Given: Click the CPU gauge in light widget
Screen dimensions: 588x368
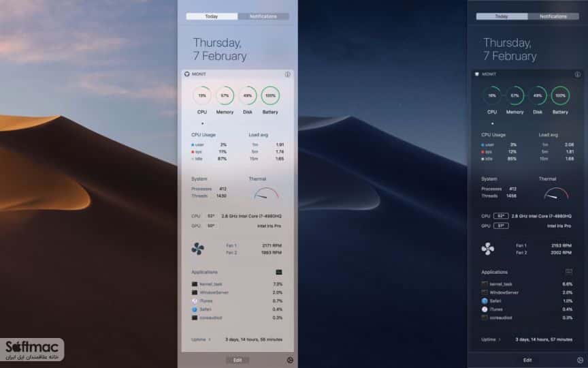Looking at the screenshot, I should (201, 95).
